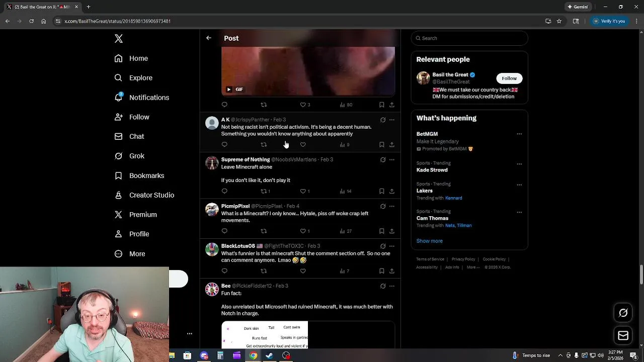Bookmark this page with star icon
The width and height of the screenshot is (644, 362).
559,21
